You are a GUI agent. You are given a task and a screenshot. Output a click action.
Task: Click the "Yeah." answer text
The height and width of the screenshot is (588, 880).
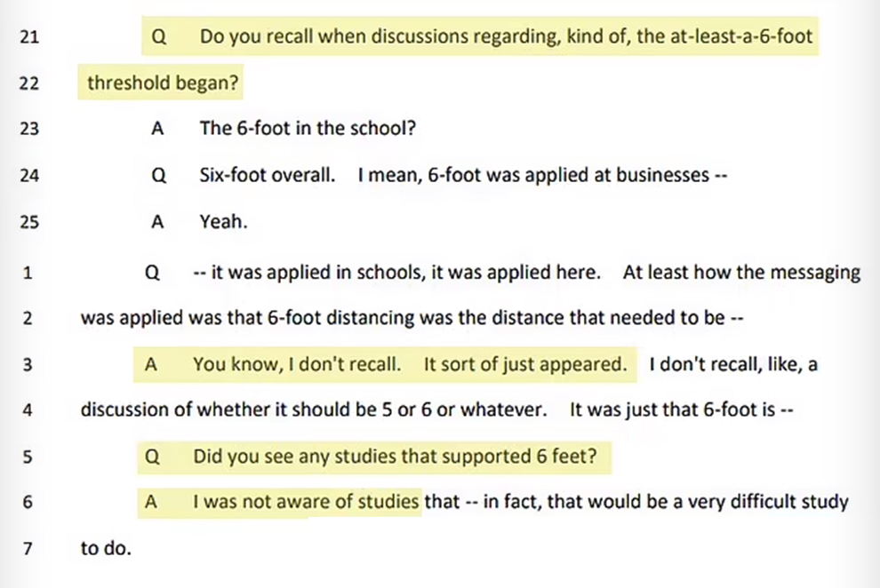click(x=223, y=222)
